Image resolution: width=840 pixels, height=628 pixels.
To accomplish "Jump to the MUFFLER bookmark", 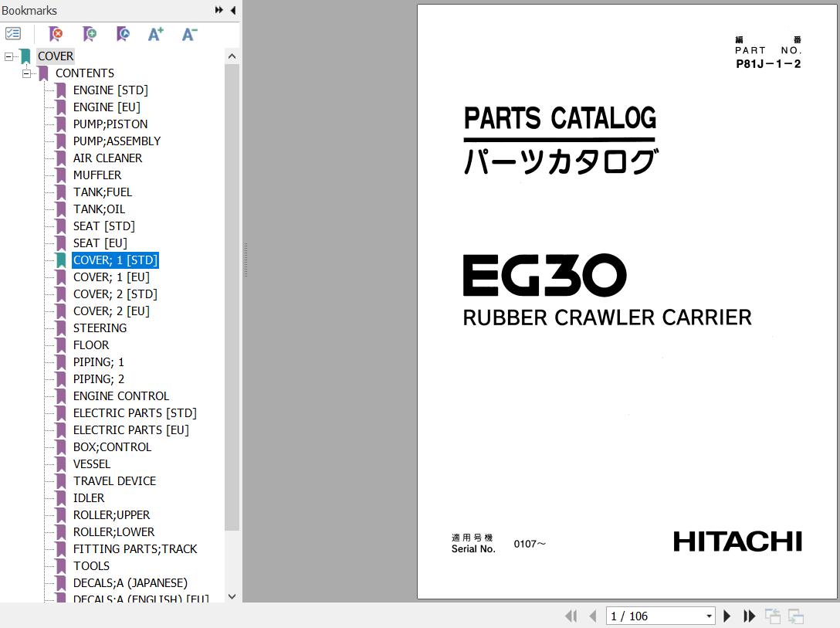I will coord(97,175).
